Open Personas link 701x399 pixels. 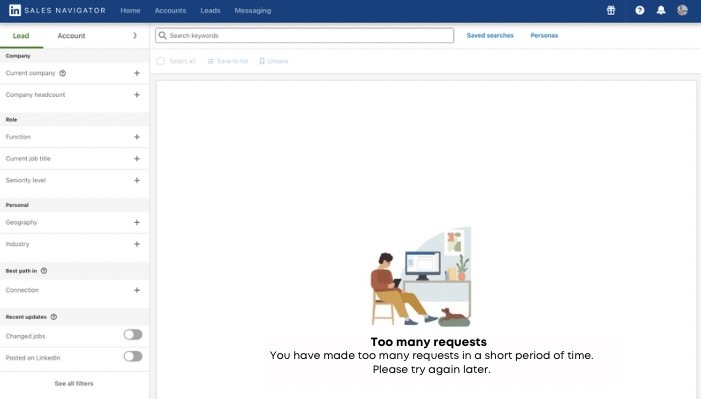(x=544, y=35)
